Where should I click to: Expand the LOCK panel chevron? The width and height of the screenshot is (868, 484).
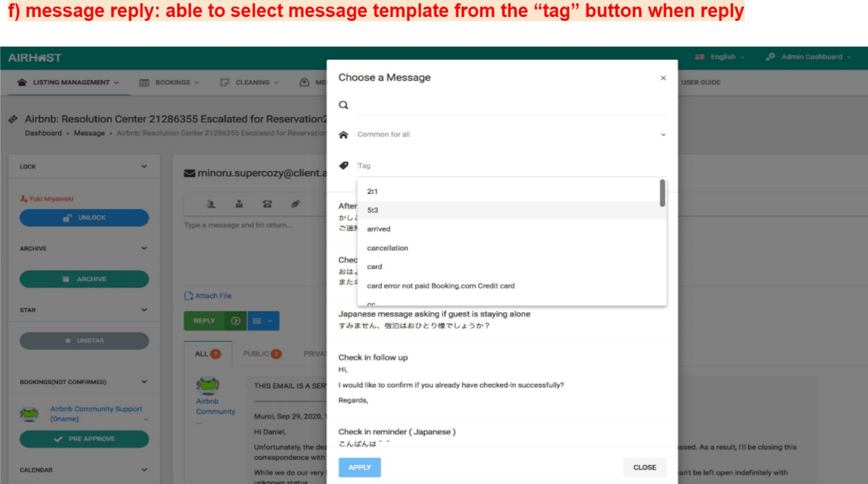click(x=144, y=167)
